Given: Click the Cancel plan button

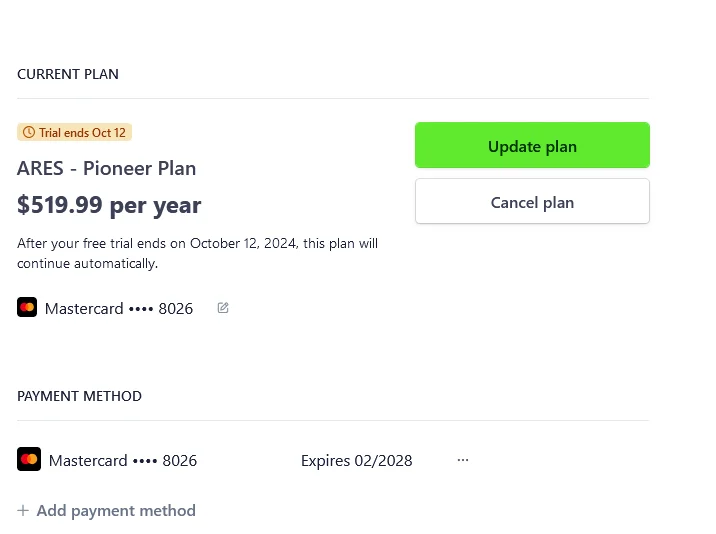Looking at the screenshot, I should 532,201.
